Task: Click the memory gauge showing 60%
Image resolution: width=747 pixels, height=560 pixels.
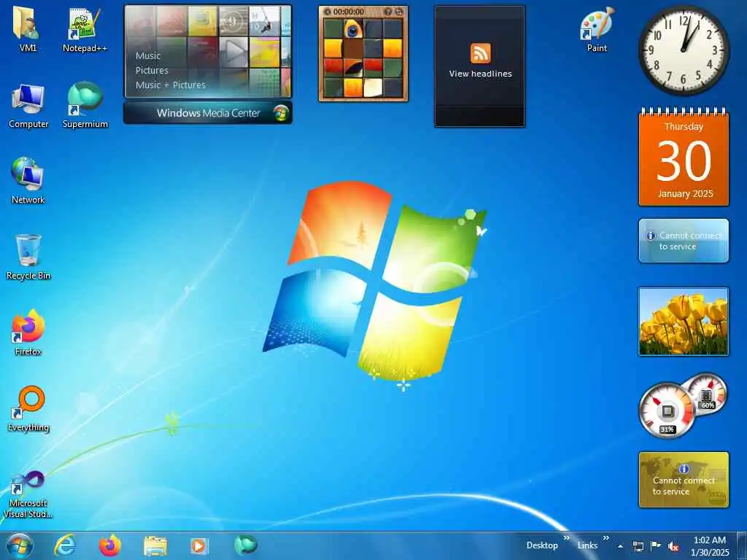Action: click(x=707, y=393)
